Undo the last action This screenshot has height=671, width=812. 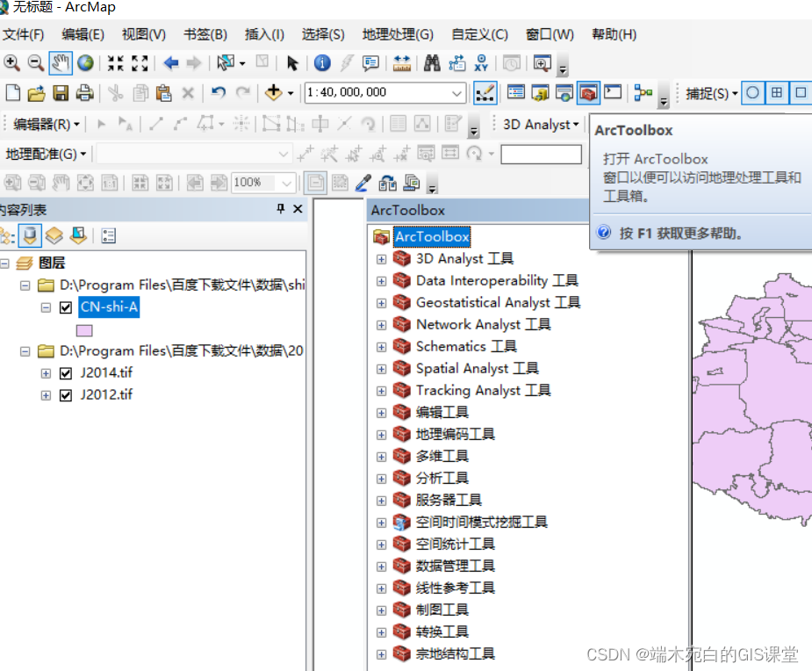[219, 93]
